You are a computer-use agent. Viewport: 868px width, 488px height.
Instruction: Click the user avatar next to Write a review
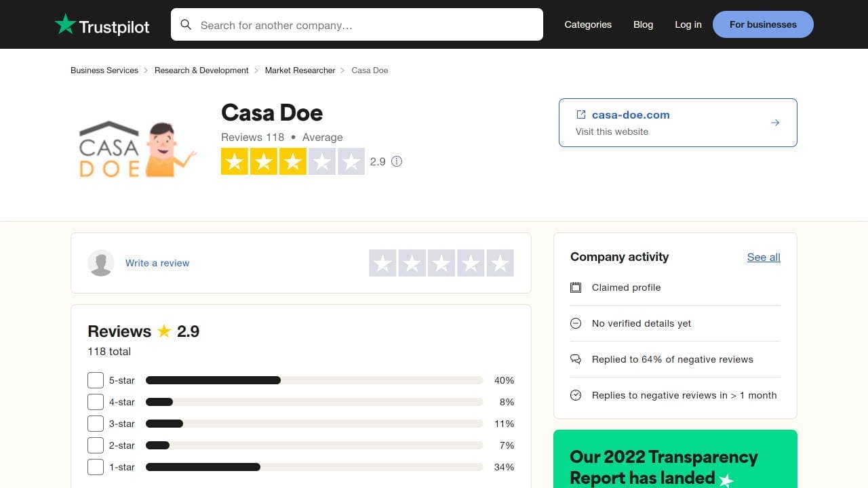(x=101, y=262)
